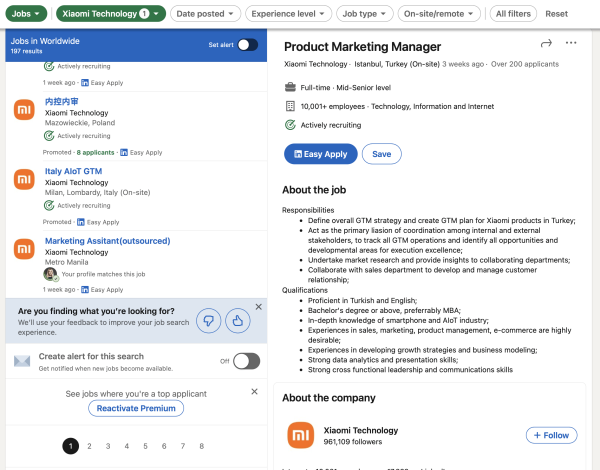Click the Easy Apply button
The width and height of the screenshot is (600, 470).
tap(320, 154)
